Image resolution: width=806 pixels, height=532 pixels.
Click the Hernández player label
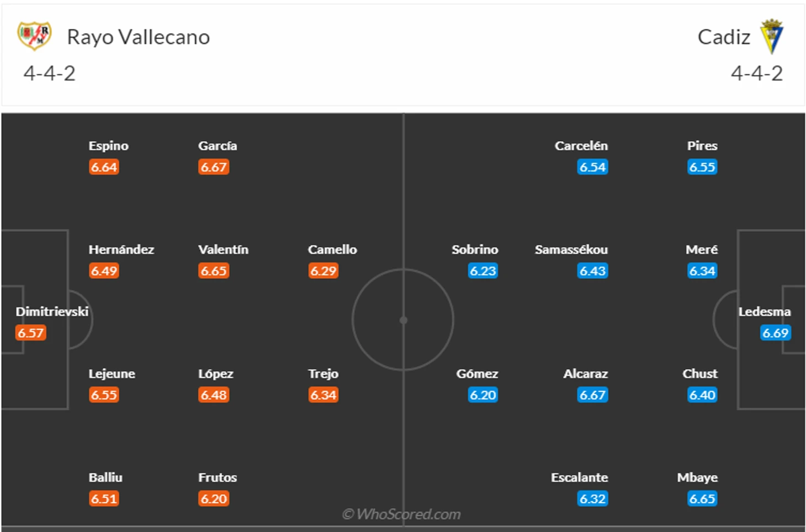121,249
